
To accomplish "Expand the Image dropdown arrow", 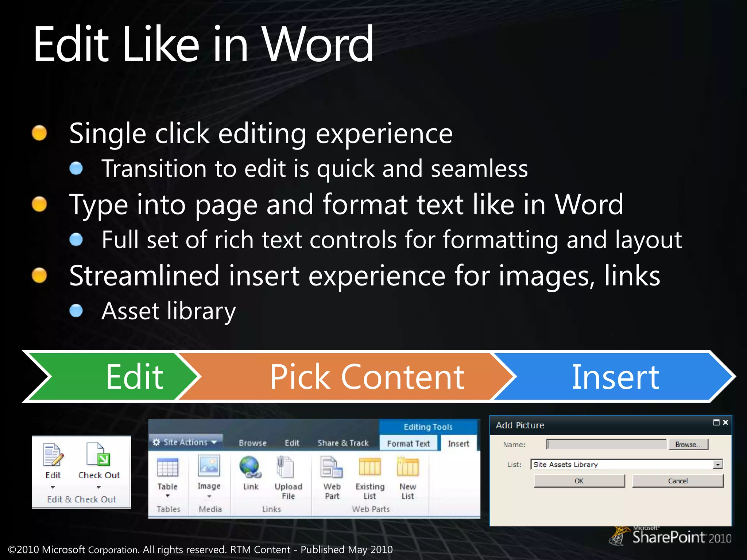I will click(209, 496).
